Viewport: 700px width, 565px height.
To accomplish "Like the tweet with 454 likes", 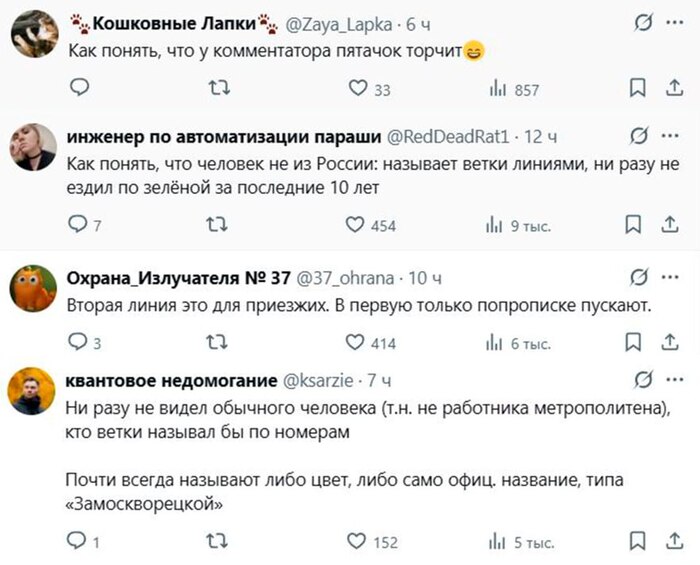I will (355, 226).
